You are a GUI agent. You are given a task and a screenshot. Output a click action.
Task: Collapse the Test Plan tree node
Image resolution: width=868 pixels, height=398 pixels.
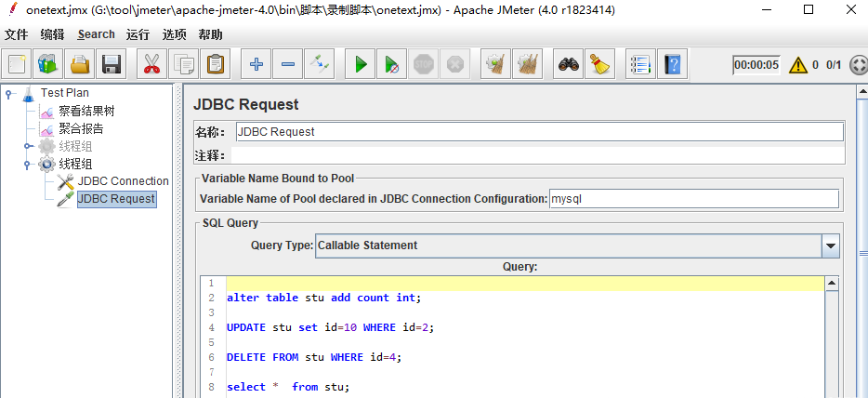(8, 94)
